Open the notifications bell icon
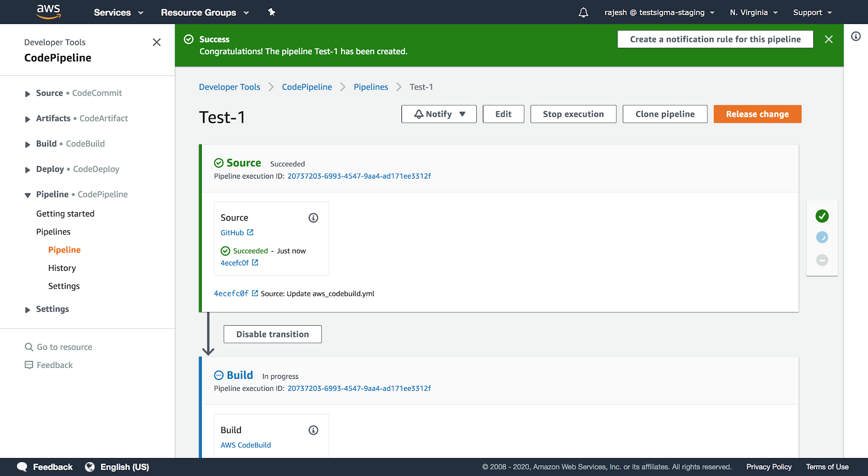Screen dimensions: 868x476 [583, 12]
